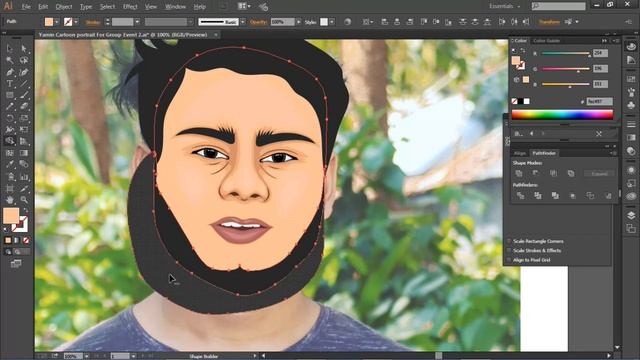Select the Hand tool

click(x=9, y=200)
